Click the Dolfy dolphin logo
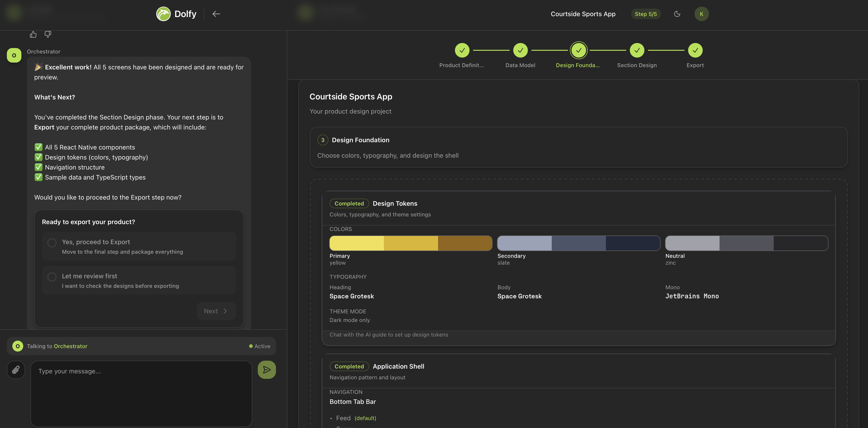 click(164, 14)
